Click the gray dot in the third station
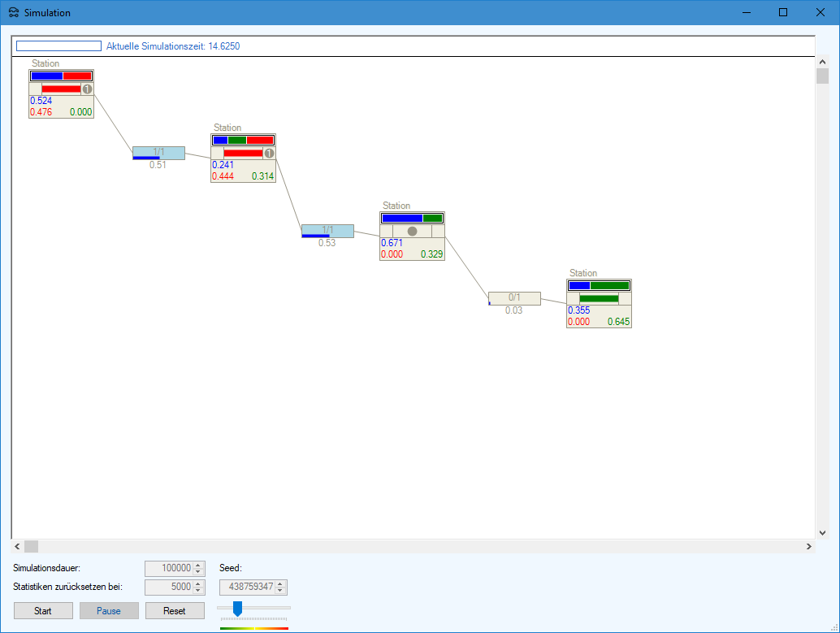The image size is (840, 633). (x=412, y=232)
